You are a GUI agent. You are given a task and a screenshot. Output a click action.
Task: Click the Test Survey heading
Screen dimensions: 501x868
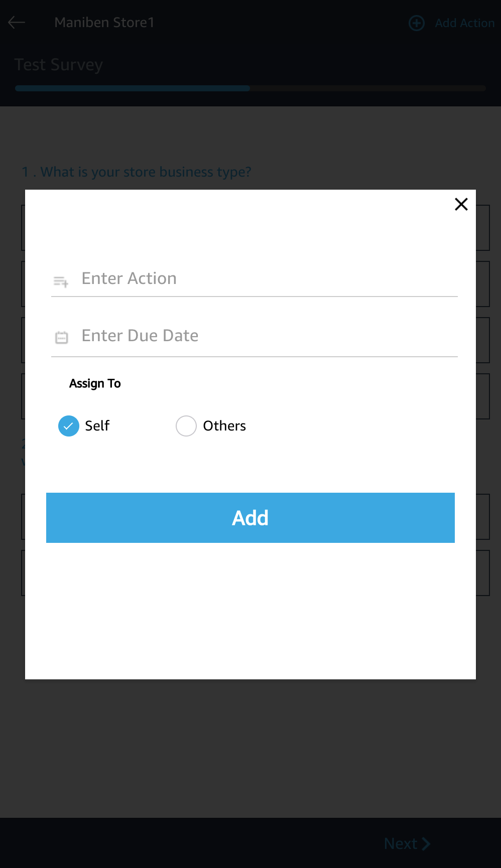coord(59,65)
